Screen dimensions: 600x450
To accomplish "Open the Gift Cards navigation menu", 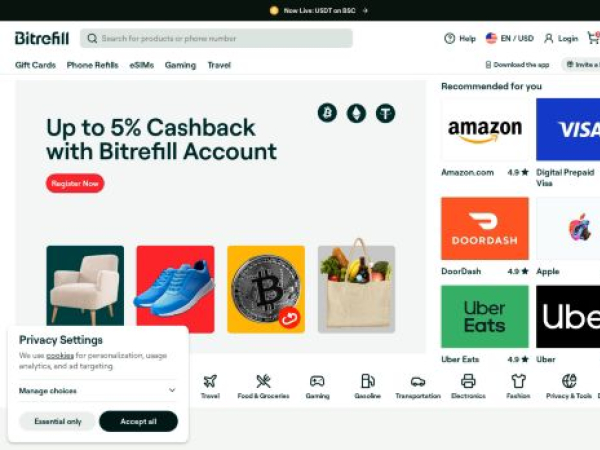I will click(35, 65).
